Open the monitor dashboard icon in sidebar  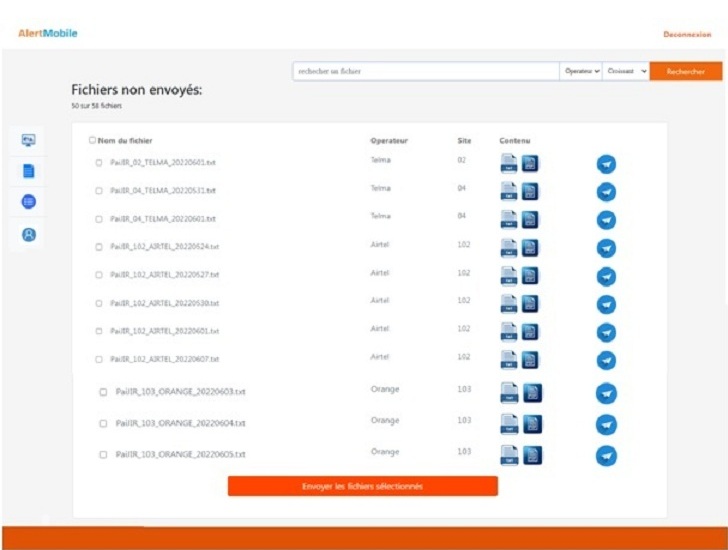[x=28, y=141]
